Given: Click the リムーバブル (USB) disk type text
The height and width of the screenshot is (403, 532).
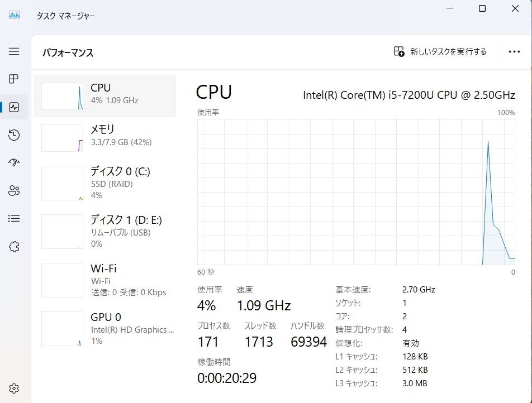Looking at the screenshot, I should click(121, 233).
